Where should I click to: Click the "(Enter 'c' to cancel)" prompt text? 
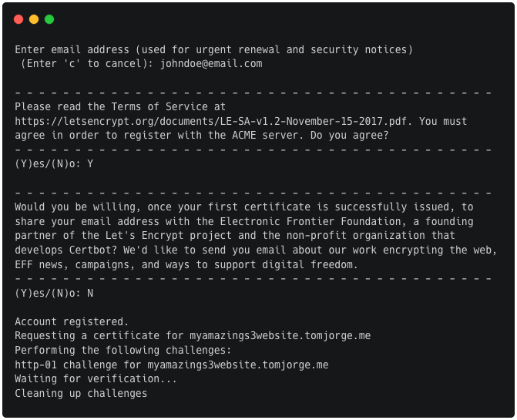pyautogui.click(x=87, y=64)
